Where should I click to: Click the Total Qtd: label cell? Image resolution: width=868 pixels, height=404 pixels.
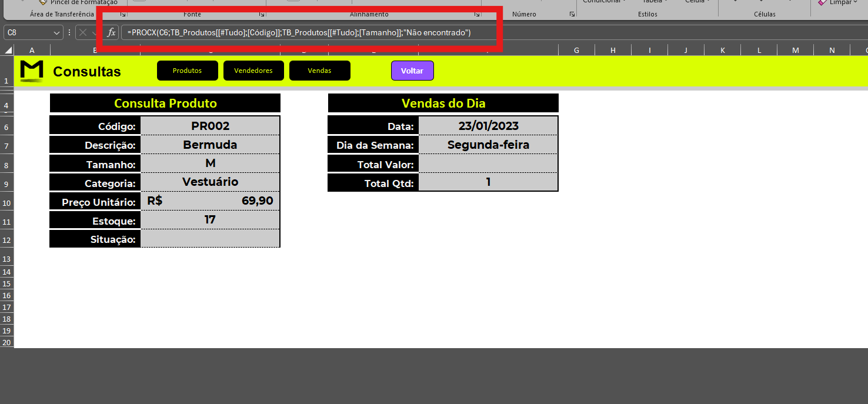[373, 183]
